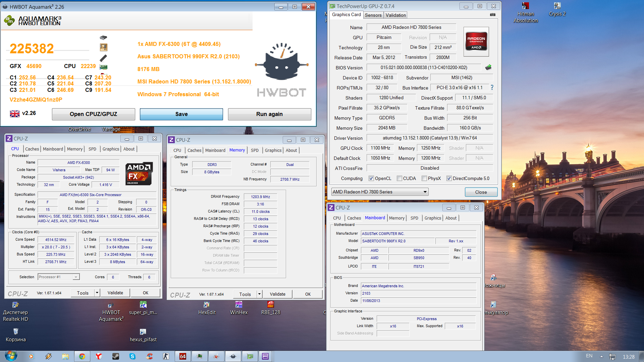Expand Tools dropdown arrow in CPU window
The image size is (644, 362).
click(x=97, y=293)
